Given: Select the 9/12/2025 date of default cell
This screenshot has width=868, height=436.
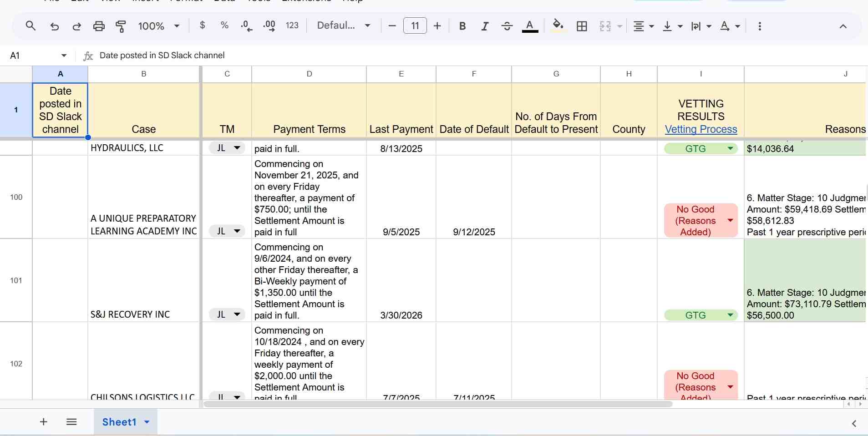Looking at the screenshot, I should click(x=474, y=197).
